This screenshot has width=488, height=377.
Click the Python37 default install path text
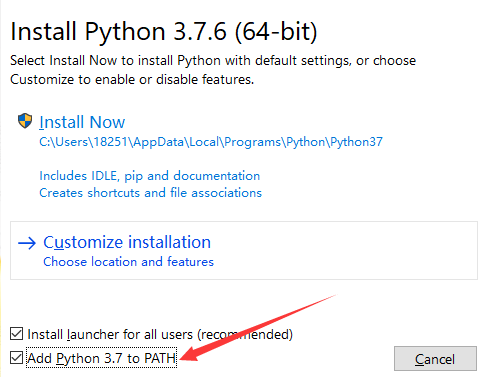211,142
